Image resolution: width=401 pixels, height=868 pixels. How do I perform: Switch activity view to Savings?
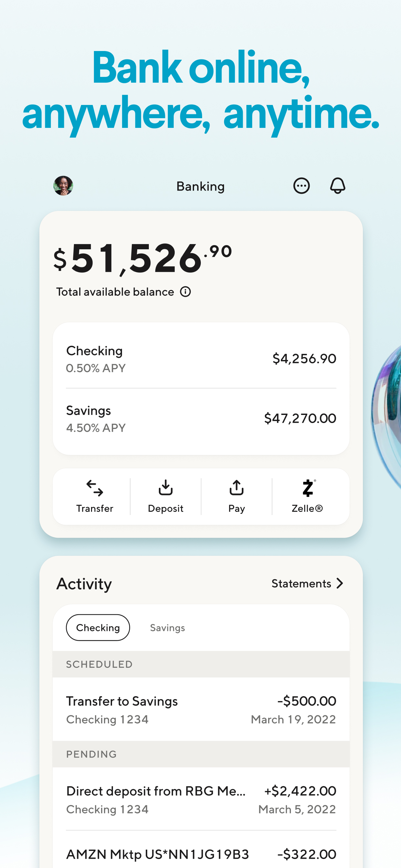[x=167, y=627]
